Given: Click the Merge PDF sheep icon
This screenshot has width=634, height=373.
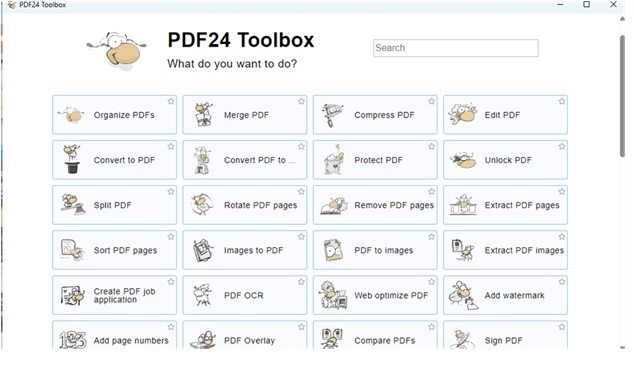Looking at the screenshot, I should coord(203,114).
